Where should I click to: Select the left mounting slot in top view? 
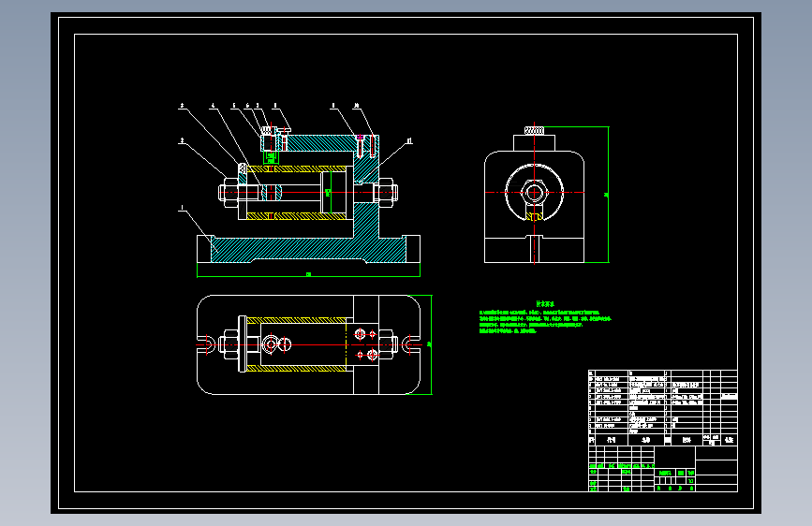(206, 344)
